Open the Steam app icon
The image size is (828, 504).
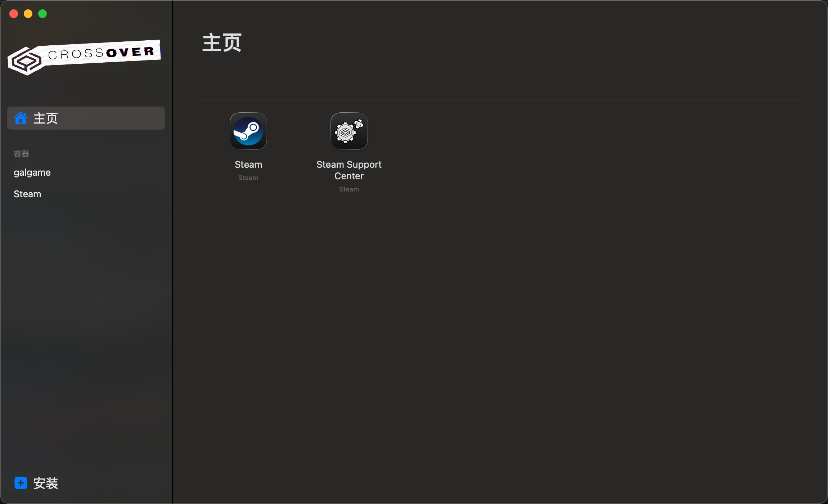point(248,131)
